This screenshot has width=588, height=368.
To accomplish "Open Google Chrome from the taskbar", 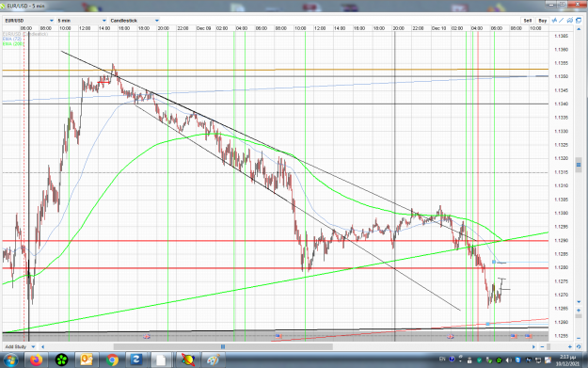I will 112,360.
